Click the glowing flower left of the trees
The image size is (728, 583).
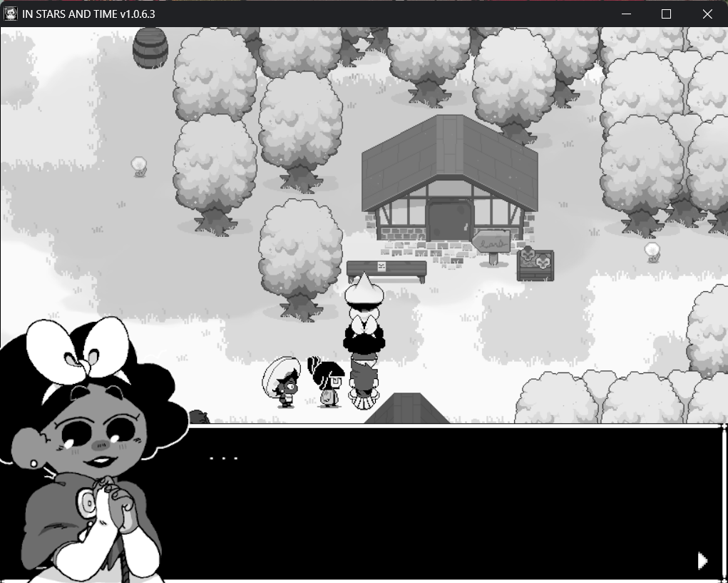point(139,166)
